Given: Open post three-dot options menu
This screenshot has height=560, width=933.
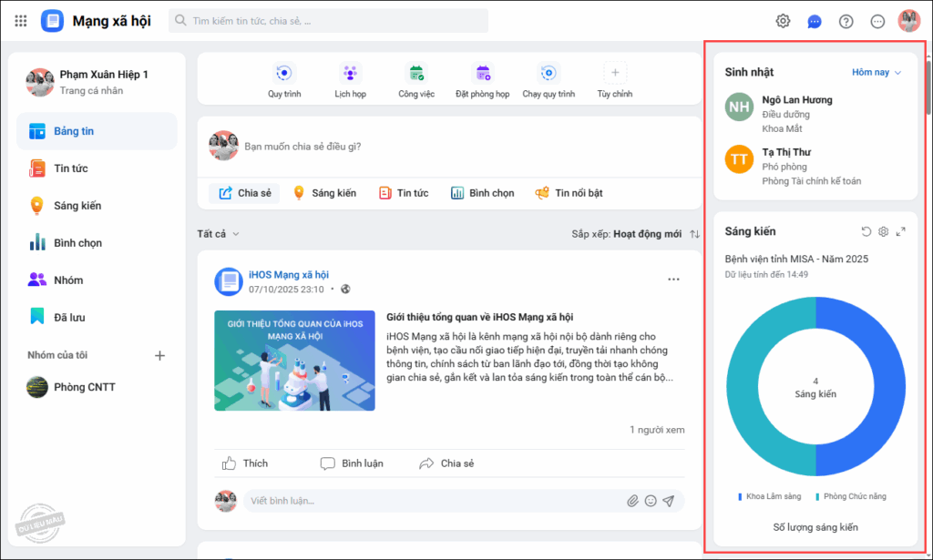Looking at the screenshot, I should 673,280.
